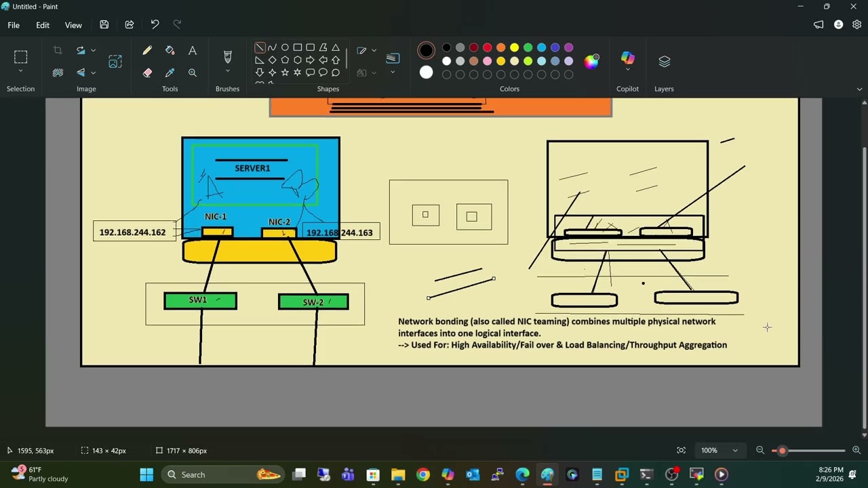Image resolution: width=868 pixels, height=488 pixels.
Task: Select the Pencil tool
Action: pos(147,51)
